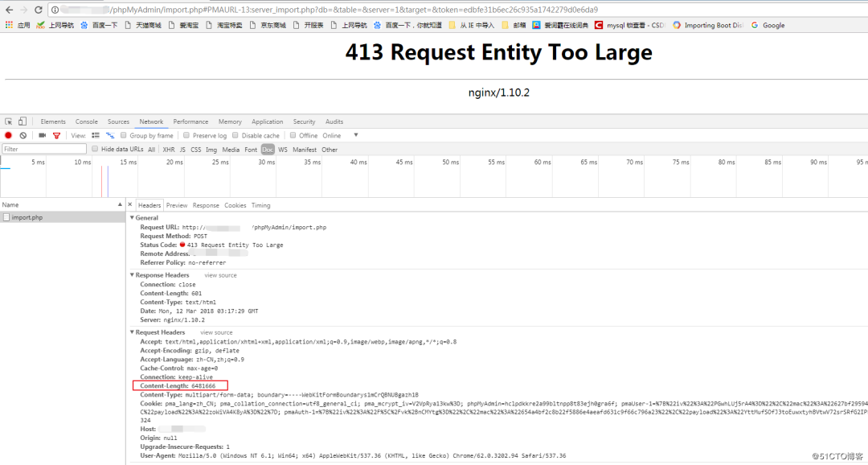Check Hide data URLs
This screenshot has height=465, width=868.
[x=95, y=149]
